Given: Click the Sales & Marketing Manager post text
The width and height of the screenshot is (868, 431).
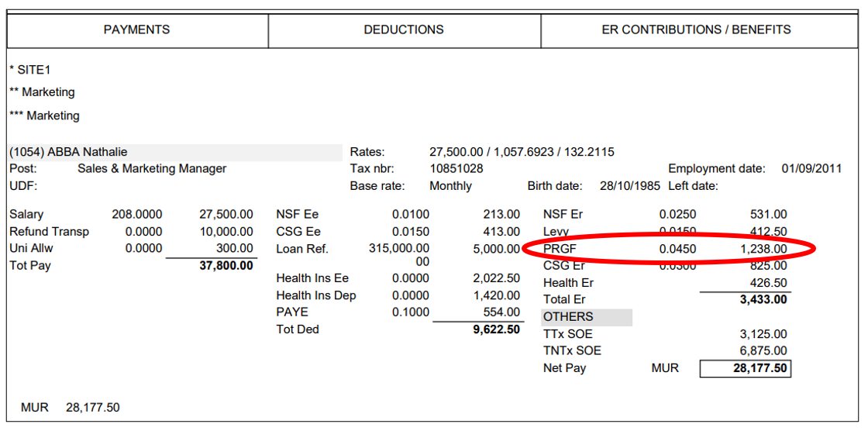Looking at the screenshot, I should 152,169.
